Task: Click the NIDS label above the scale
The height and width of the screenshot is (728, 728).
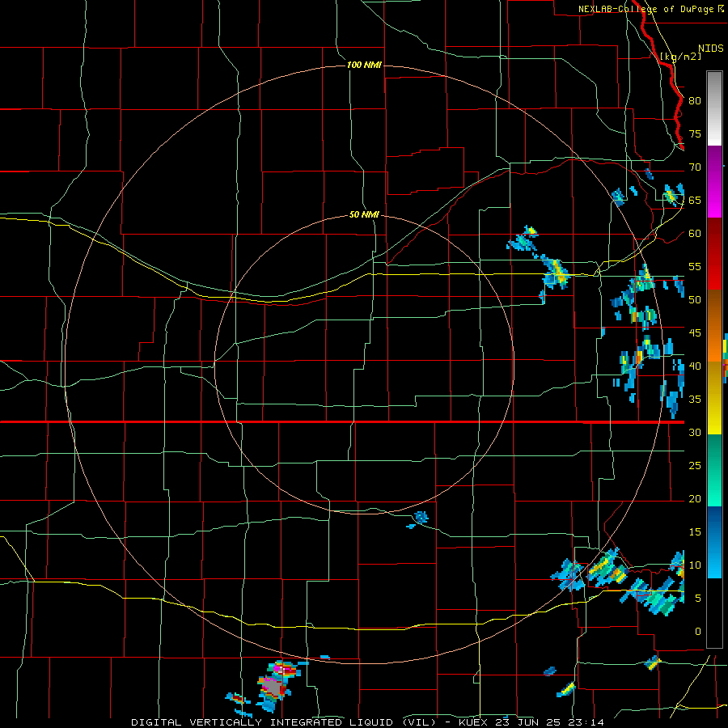Action: 711,49
